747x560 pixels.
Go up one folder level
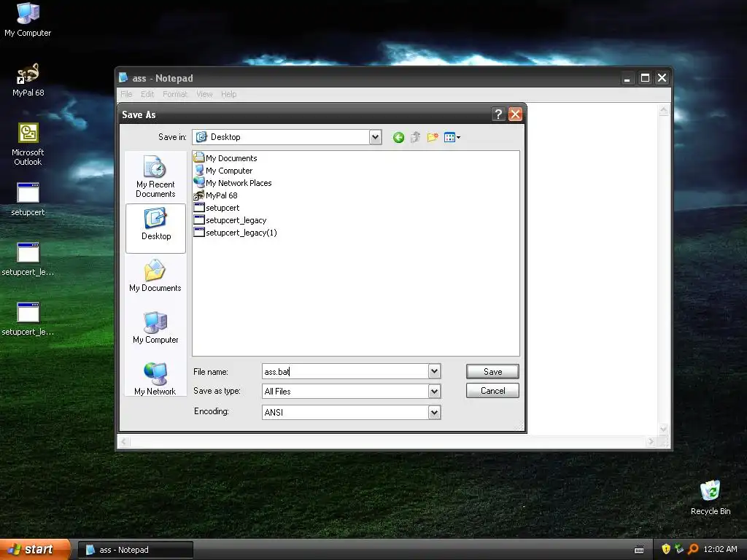[415, 138]
